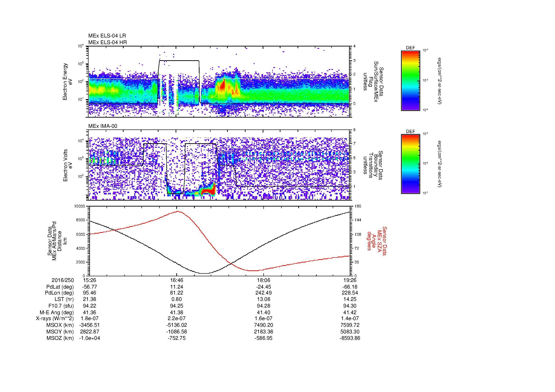Select MSOZ value '-752.75'

coord(177,338)
